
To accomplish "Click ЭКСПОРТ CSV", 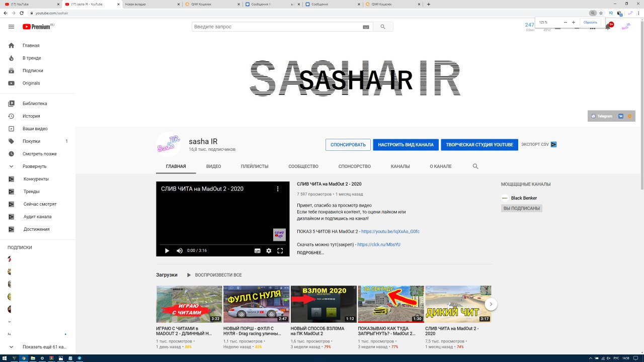I will point(539,144).
